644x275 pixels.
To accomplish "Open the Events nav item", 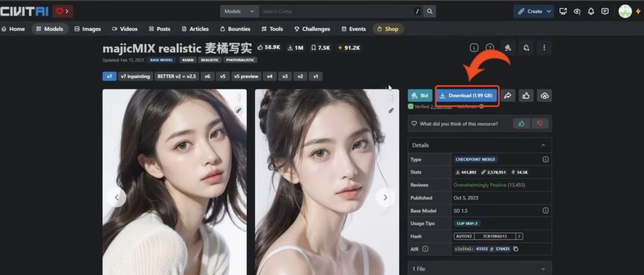I will pos(354,29).
